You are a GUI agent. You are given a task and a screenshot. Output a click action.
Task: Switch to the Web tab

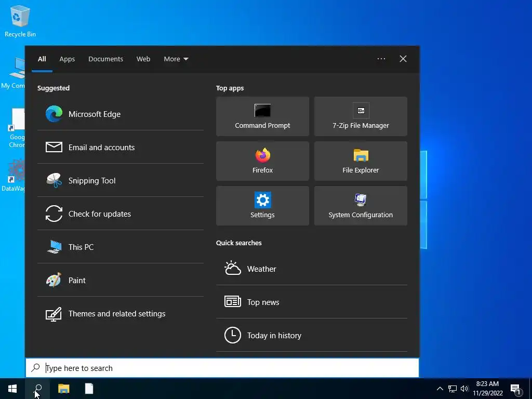(143, 59)
